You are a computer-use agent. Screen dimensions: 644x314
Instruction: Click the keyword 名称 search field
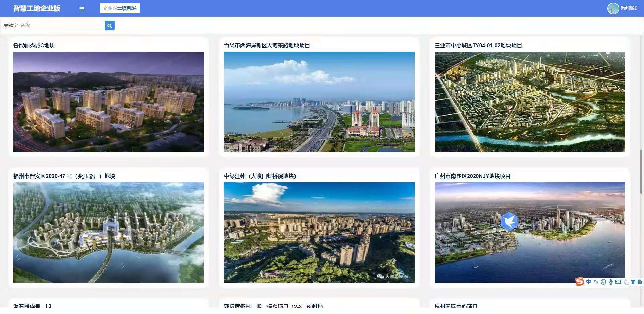coord(62,26)
